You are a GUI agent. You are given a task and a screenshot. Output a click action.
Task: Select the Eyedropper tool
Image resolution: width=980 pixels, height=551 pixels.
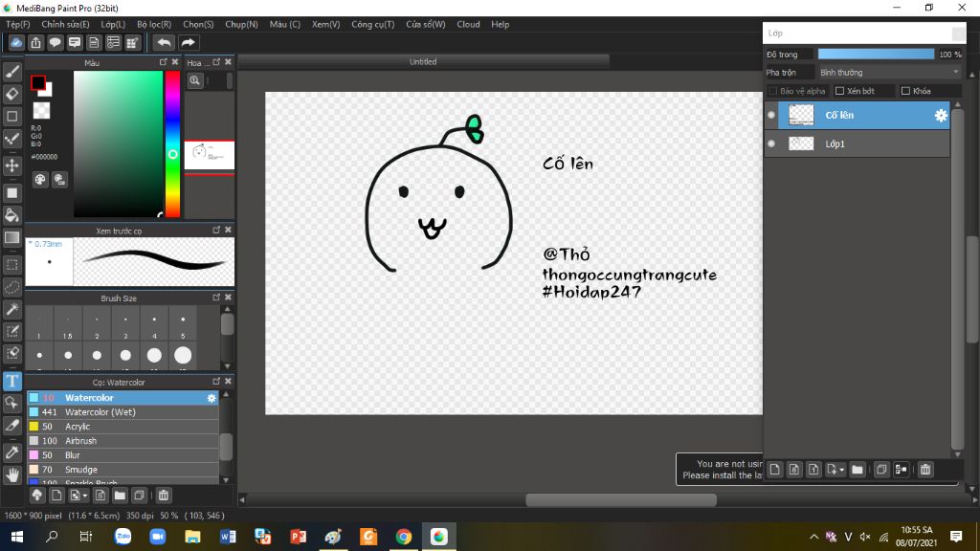[11, 452]
